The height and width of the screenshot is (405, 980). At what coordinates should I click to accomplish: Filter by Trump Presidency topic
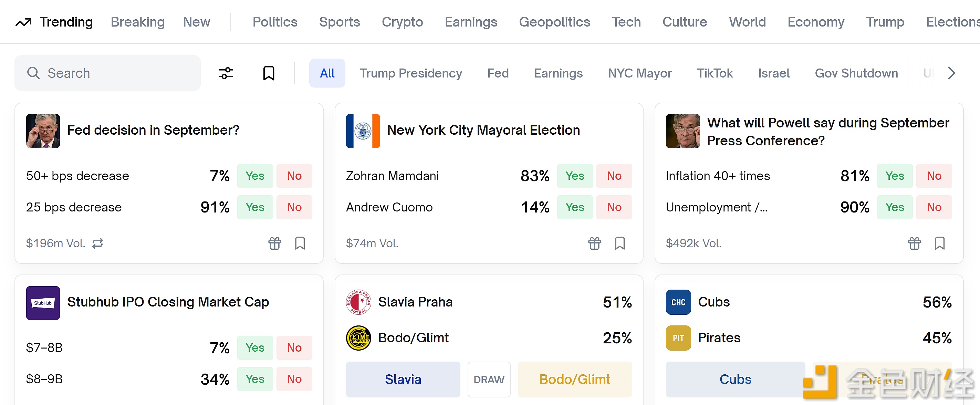(410, 73)
